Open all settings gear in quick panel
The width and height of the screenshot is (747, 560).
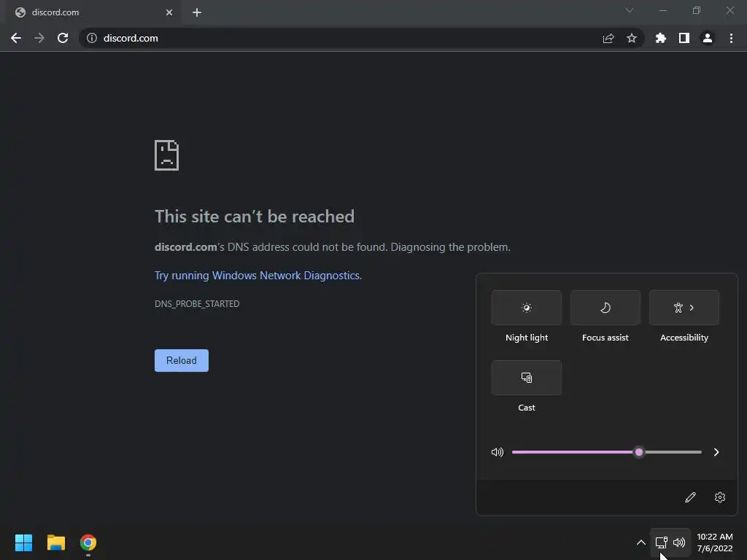click(x=720, y=497)
